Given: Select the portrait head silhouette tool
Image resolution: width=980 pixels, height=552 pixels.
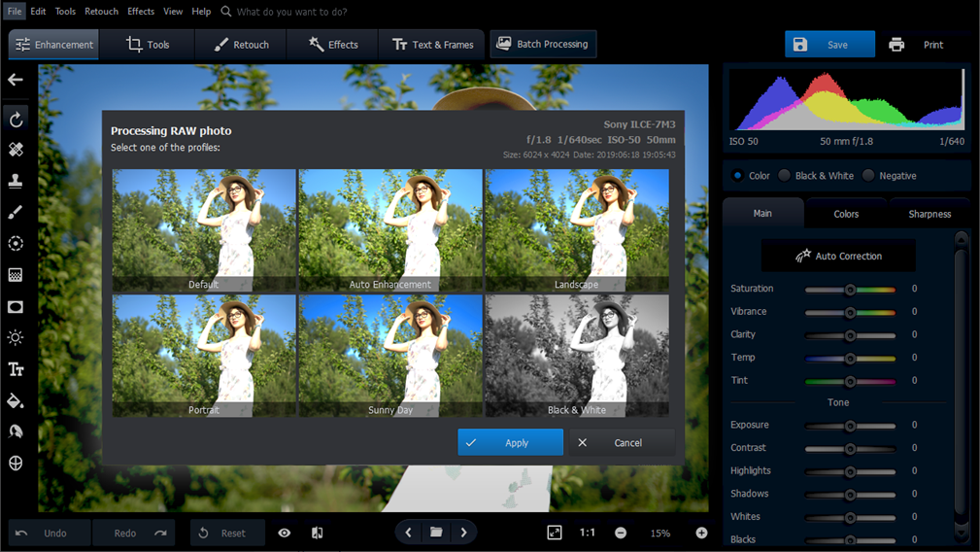Looking at the screenshot, I should [16, 431].
